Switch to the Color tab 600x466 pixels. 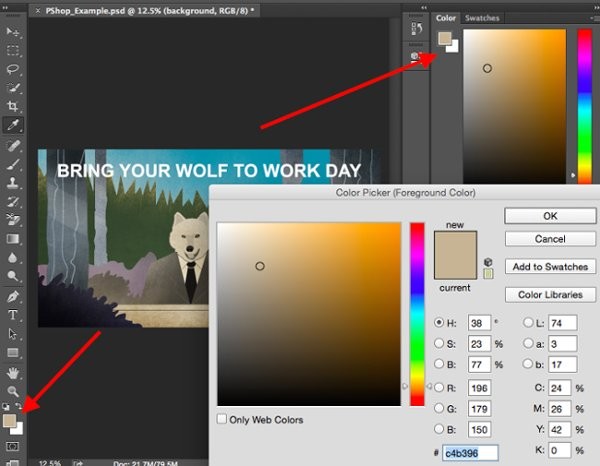[x=446, y=18]
